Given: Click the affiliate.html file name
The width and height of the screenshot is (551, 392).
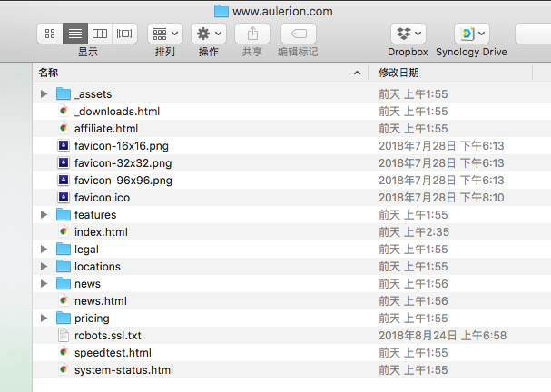Looking at the screenshot, I should pyautogui.click(x=106, y=129).
